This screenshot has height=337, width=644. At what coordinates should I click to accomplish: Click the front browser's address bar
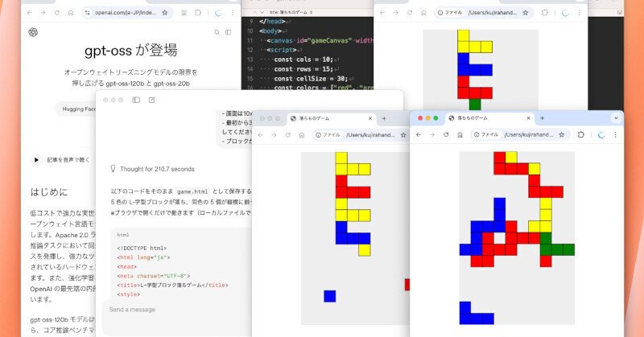pyautogui.click(x=520, y=134)
